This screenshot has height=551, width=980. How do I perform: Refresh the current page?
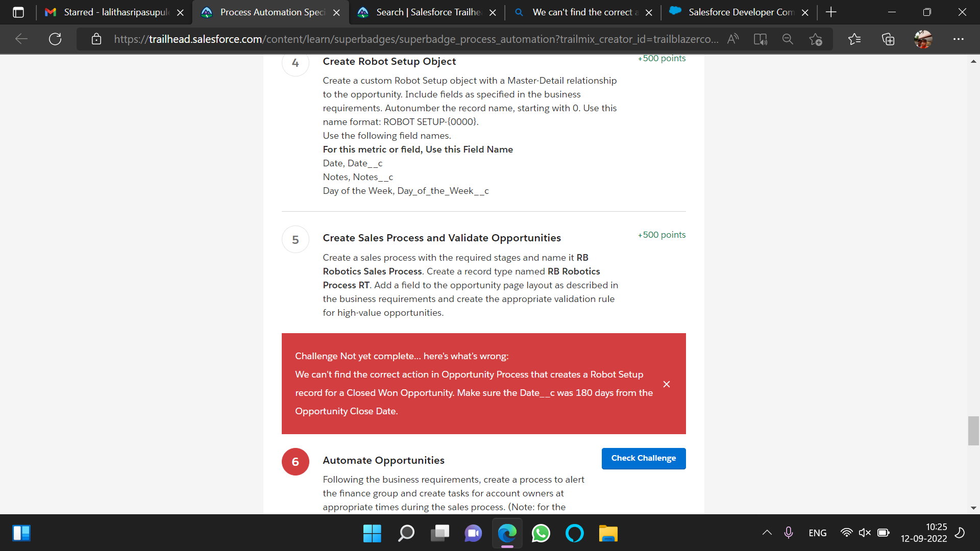(55, 39)
